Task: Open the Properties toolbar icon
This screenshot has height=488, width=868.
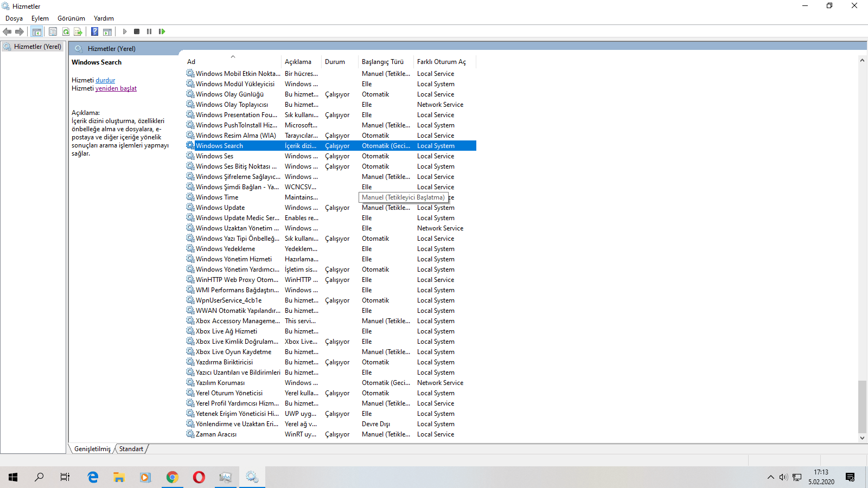Action: 53,31
